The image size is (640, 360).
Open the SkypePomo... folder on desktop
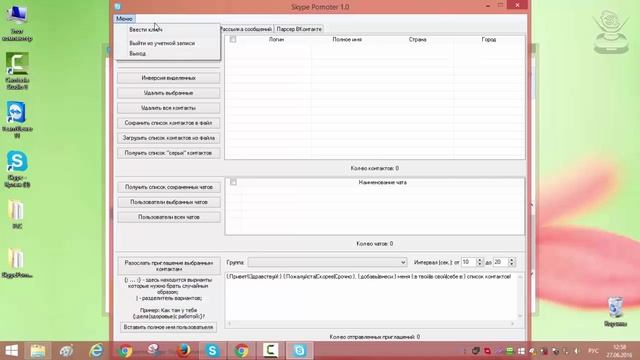coord(17,263)
